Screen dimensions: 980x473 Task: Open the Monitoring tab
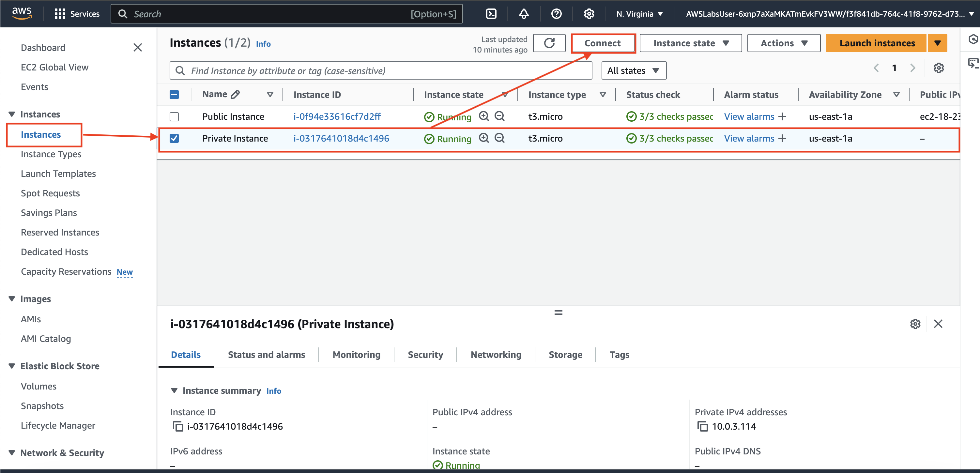357,355
